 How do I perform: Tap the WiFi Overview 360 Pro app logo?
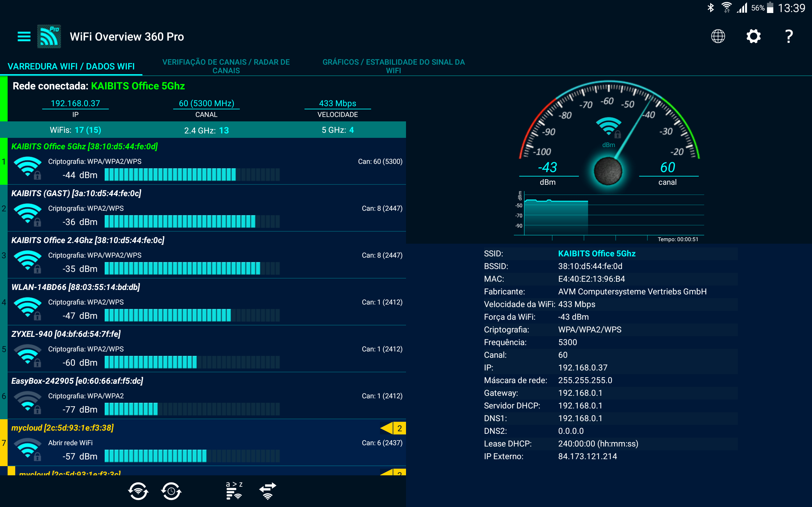49,36
